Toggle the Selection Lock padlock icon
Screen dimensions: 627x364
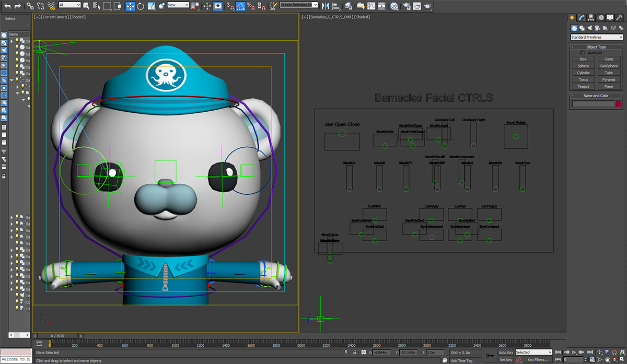(x=355, y=353)
